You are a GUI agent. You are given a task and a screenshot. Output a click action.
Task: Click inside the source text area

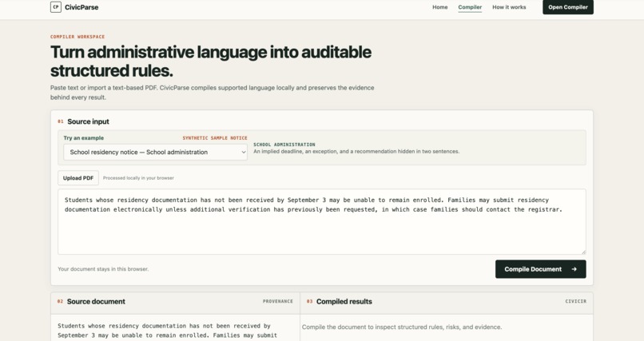[321, 221]
